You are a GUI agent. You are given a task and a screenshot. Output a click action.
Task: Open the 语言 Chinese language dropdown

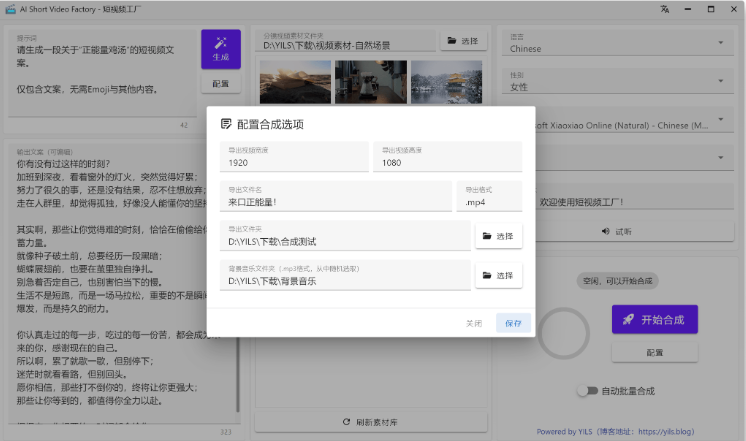(620, 44)
